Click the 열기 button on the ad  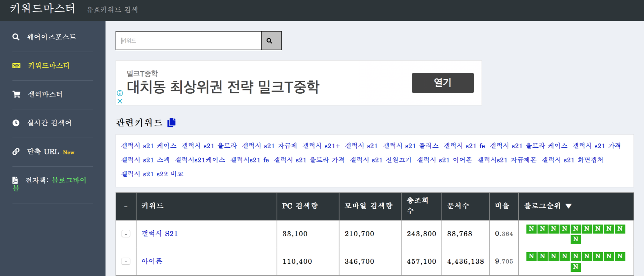coord(443,83)
